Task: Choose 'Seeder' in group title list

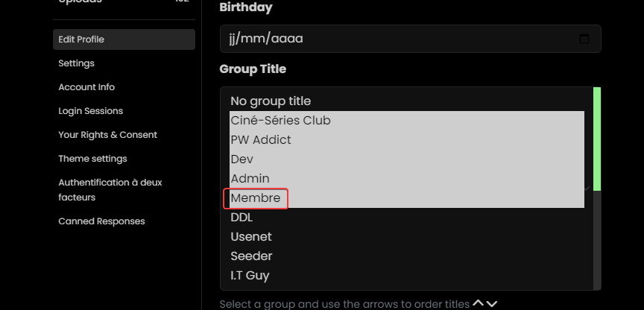Action: point(251,256)
